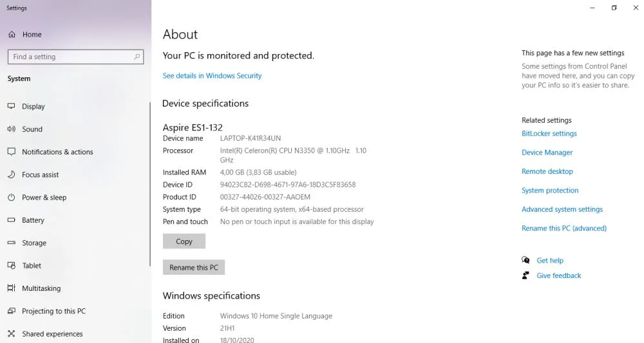Click the Power & sleep icon

11,198
